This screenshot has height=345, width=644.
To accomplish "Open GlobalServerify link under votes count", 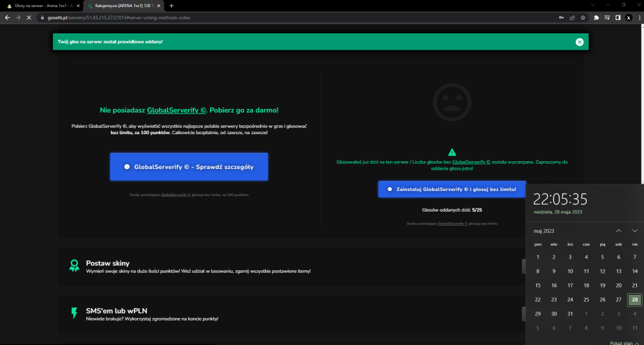I will (453, 223).
